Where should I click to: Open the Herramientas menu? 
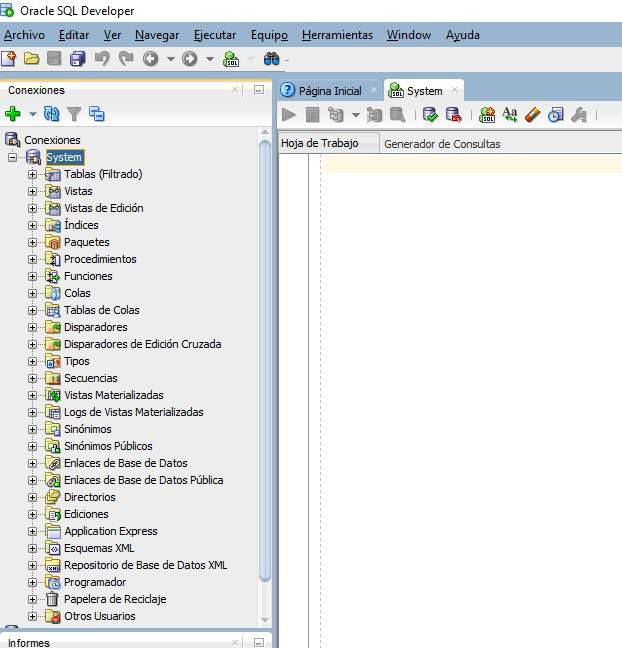click(x=337, y=35)
